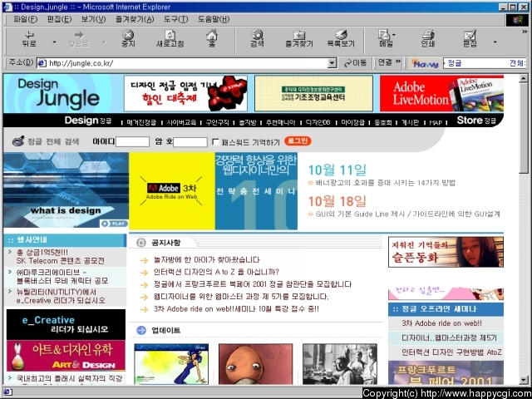Print the page with 인쇄 icon
The width and height of the screenshot is (532, 399).
click(x=428, y=39)
